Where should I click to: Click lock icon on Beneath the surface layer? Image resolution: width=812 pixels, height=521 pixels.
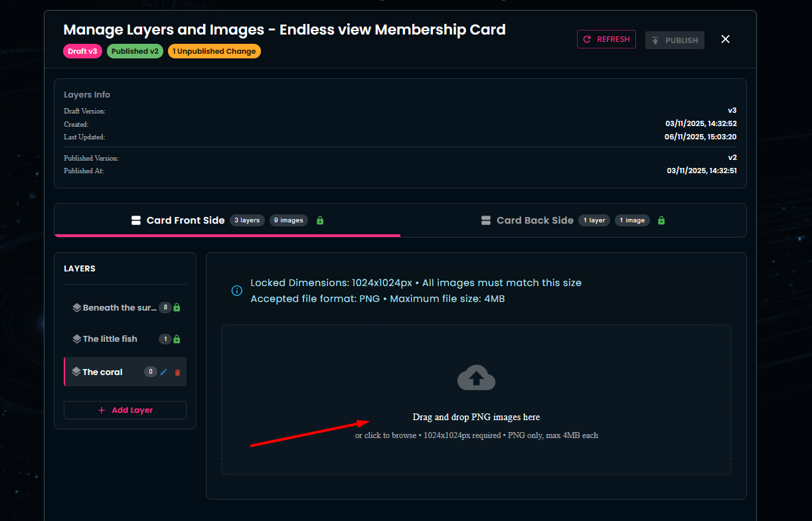[x=177, y=308]
